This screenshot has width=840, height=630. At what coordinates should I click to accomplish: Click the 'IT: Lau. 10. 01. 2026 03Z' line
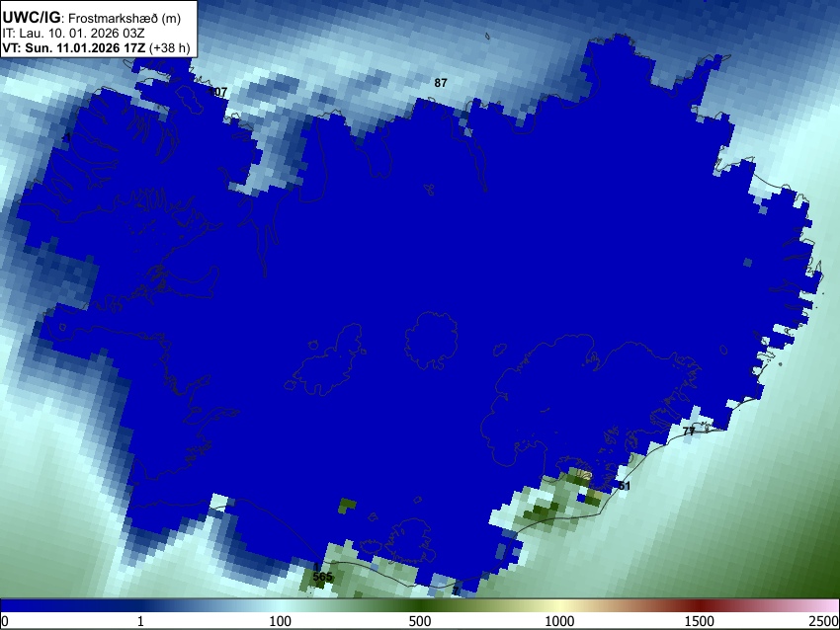coord(73,34)
